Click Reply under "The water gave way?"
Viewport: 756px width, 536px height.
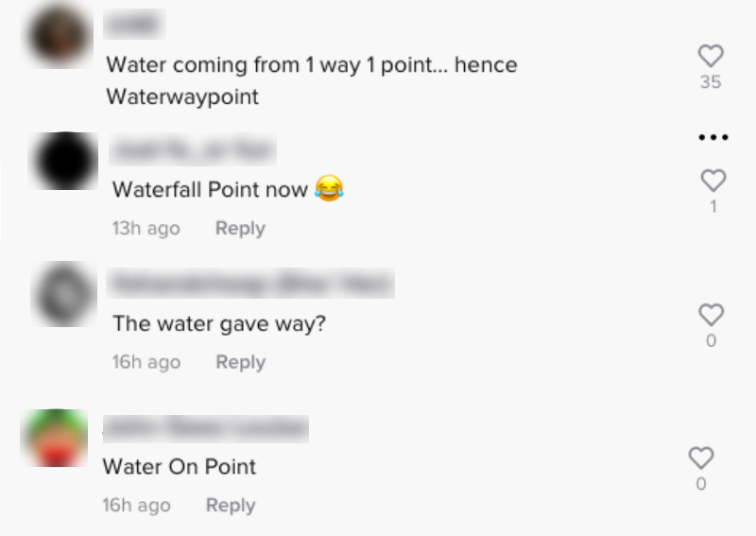(x=240, y=363)
